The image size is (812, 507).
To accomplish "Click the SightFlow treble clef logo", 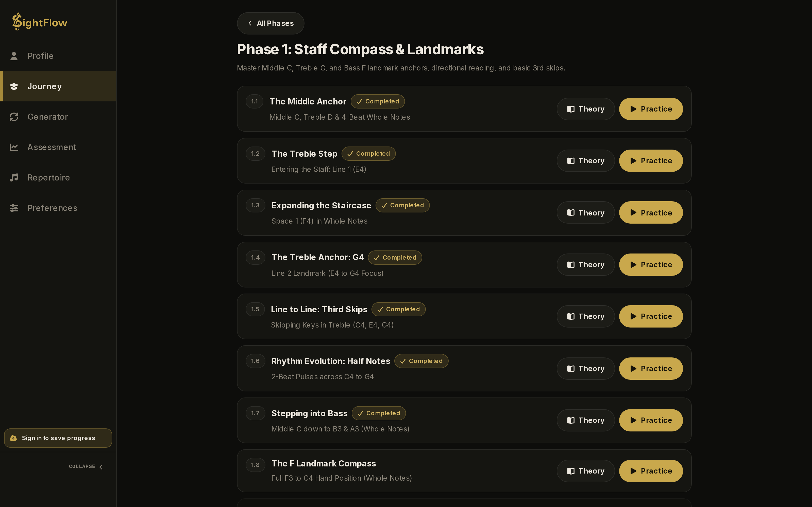I will tap(17, 22).
